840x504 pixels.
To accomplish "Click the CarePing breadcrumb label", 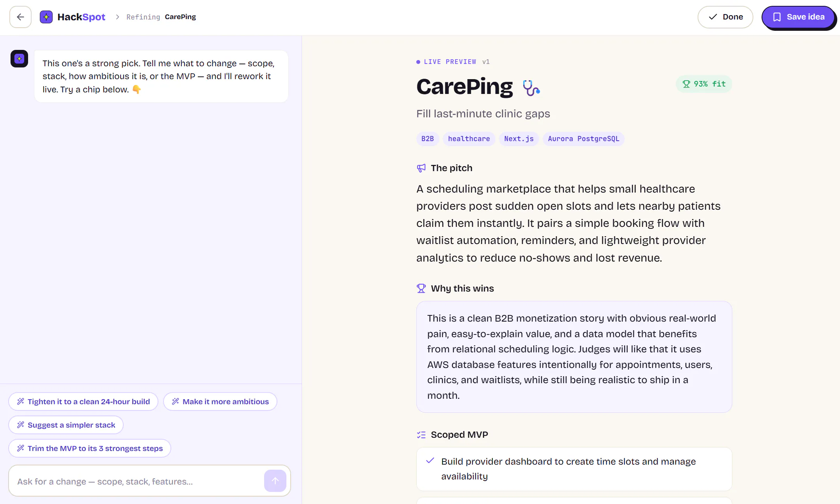I will [x=180, y=17].
